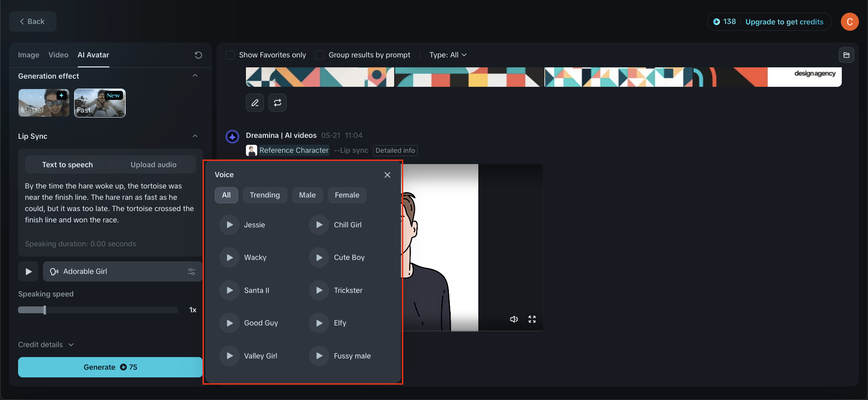Click the credits balance showing 138
The image size is (868, 400).
tap(724, 22)
